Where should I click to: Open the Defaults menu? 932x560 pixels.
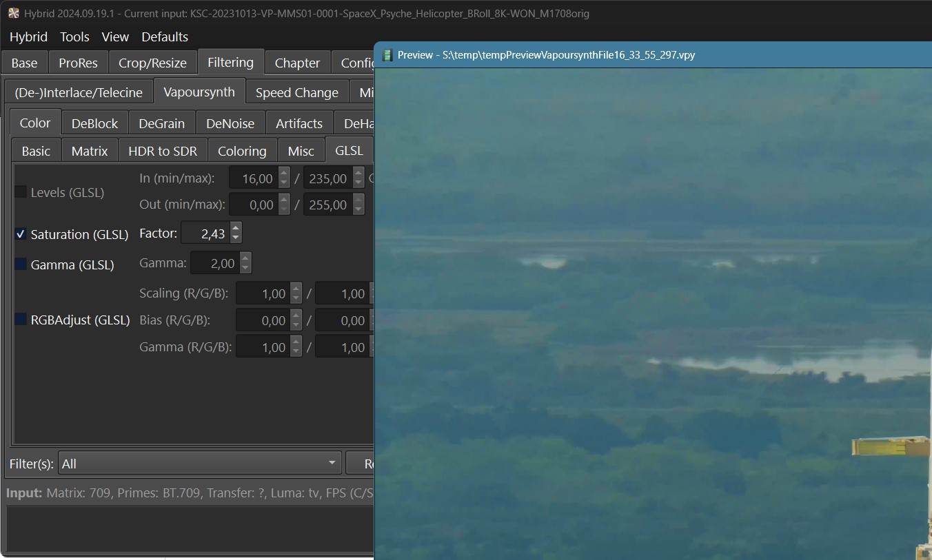pyautogui.click(x=165, y=37)
